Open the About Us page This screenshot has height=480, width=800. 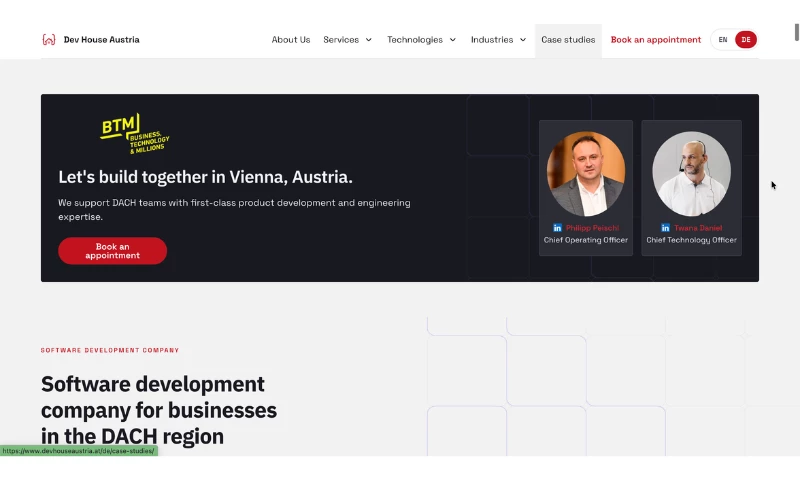(291, 40)
